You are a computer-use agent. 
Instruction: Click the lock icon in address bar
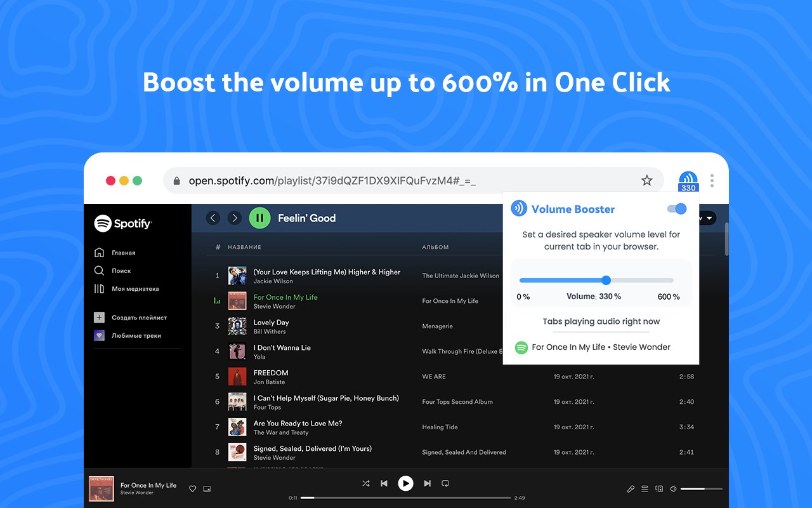[176, 180]
